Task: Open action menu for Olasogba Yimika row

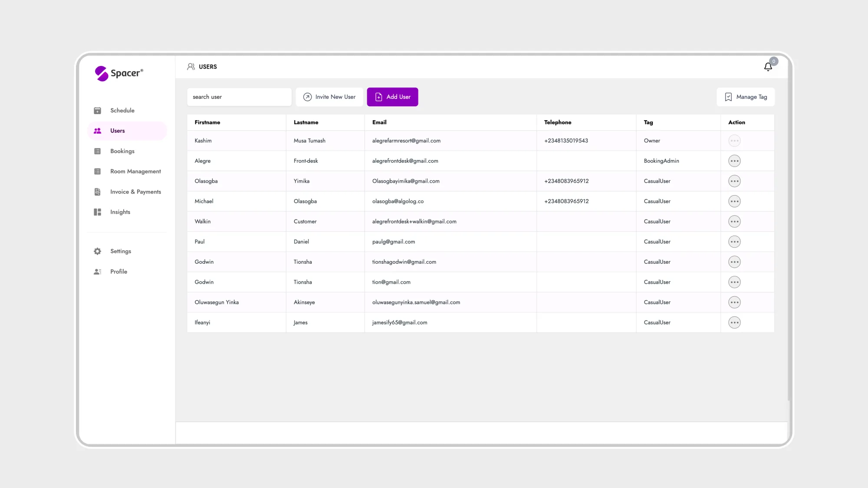Action: [734, 181]
